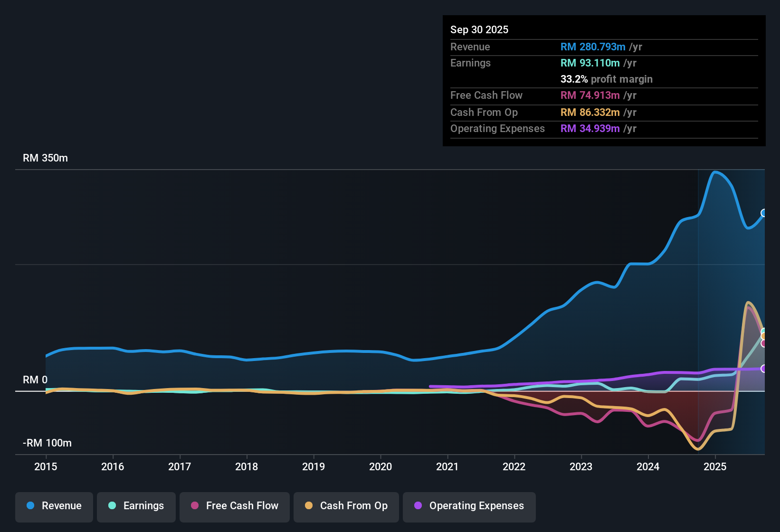
Task: Click the Earnings legend color dot
Action: (x=112, y=506)
